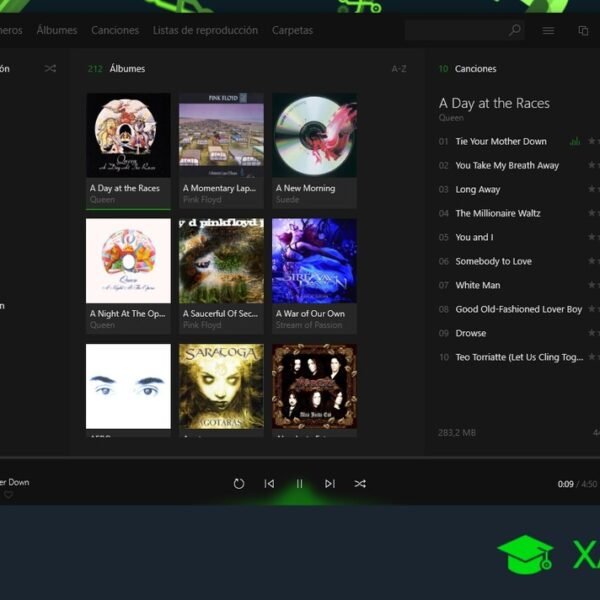Open the Carpetas tab
Image resolution: width=600 pixels, height=600 pixels.
click(x=292, y=30)
